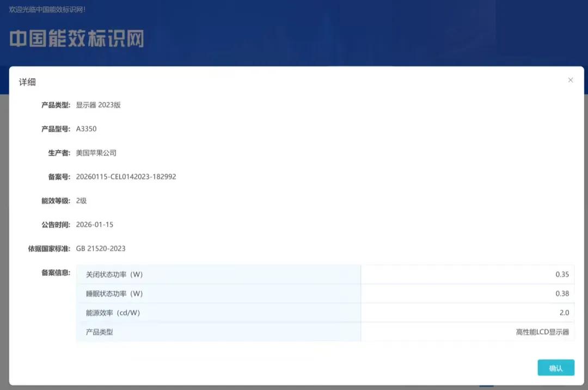Click the 确认 button
Viewport: 588px width, 390px height.
point(556,368)
